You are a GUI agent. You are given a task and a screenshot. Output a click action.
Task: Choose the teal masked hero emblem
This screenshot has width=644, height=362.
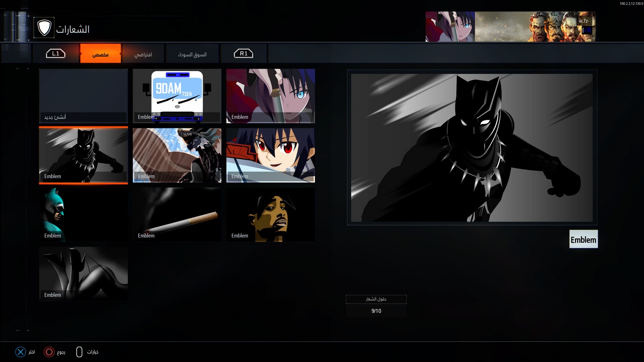(83, 215)
